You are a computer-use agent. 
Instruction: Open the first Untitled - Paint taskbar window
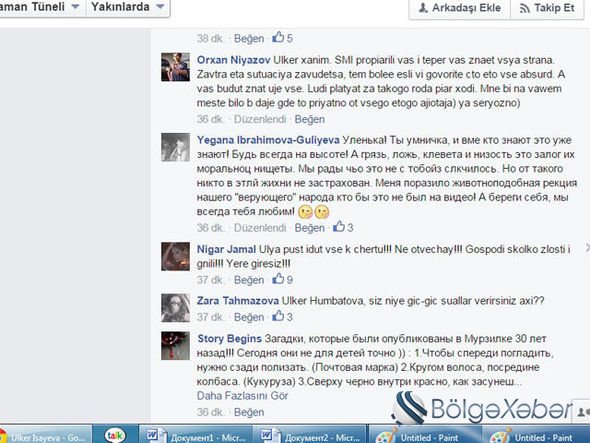tap(425, 435)
